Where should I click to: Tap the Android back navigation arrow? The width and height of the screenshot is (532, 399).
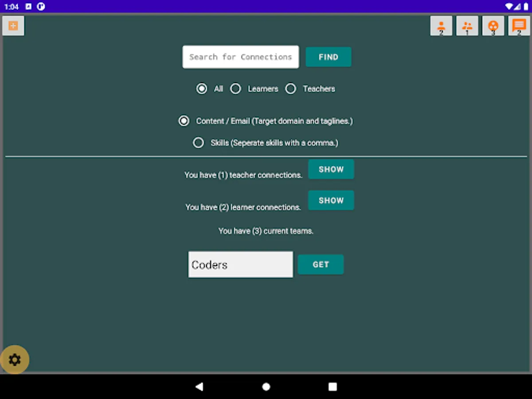coord(199,387)
